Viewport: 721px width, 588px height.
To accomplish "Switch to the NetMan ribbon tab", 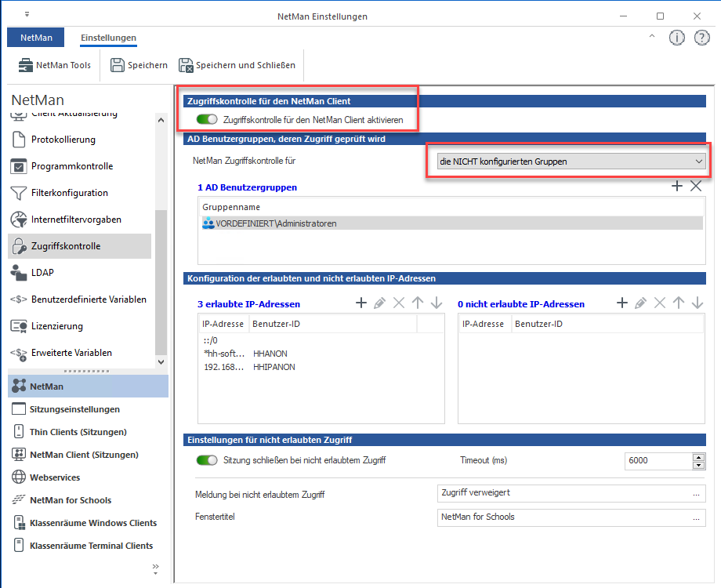I will click(x=35, y=38).
